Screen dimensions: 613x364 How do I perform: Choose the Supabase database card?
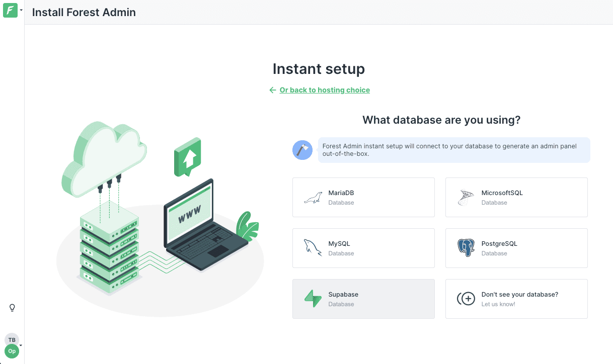pyautogui.click(x=363, y=299)
